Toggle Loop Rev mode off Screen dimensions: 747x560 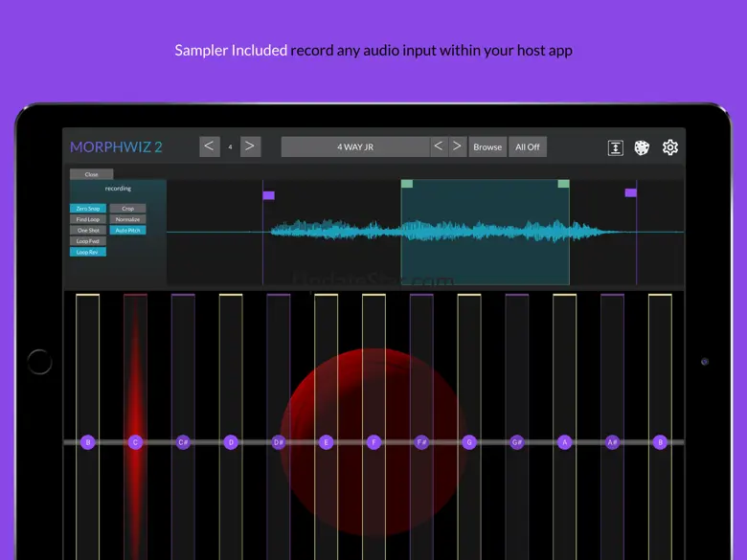(x=87, y=252)
